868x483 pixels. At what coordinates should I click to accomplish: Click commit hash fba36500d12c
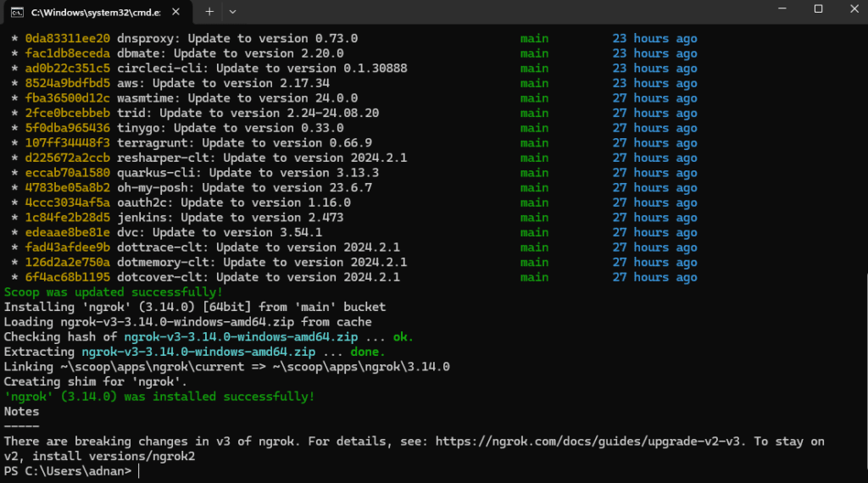(x=68, y=98)
